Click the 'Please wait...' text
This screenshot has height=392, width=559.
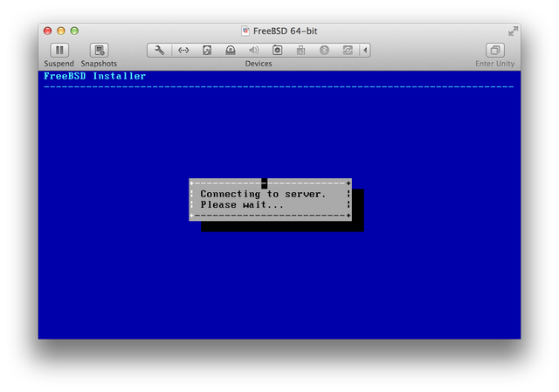(242, 205)
